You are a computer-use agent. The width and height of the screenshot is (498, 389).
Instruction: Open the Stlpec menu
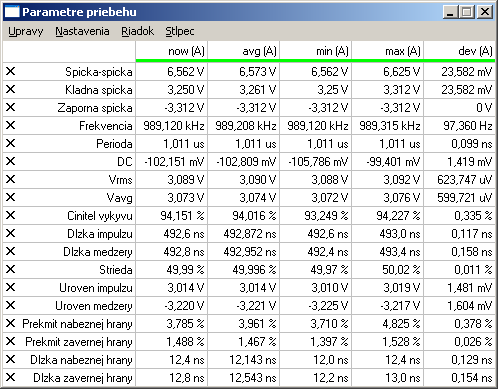[x=180, y=31]
